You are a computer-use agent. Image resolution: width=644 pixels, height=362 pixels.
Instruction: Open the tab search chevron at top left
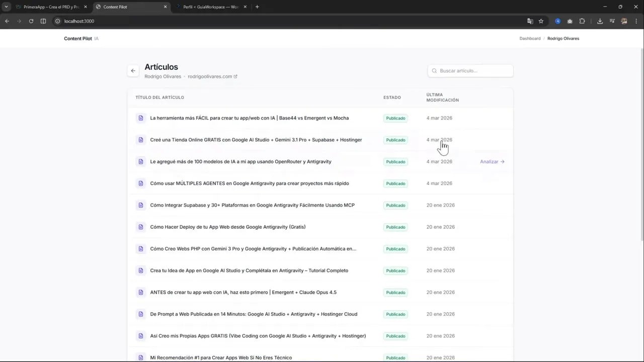coord(6,7)
